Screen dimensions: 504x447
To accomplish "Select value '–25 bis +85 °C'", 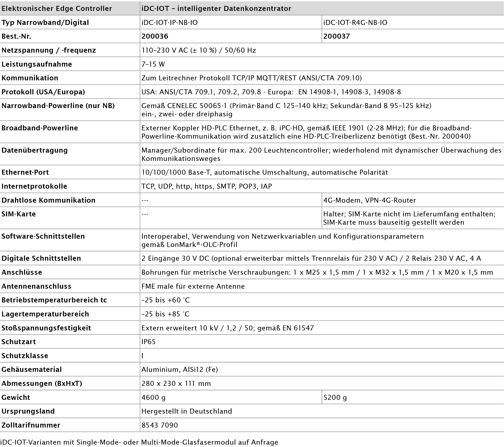I will pyautogui.click(x=165, y=314).
